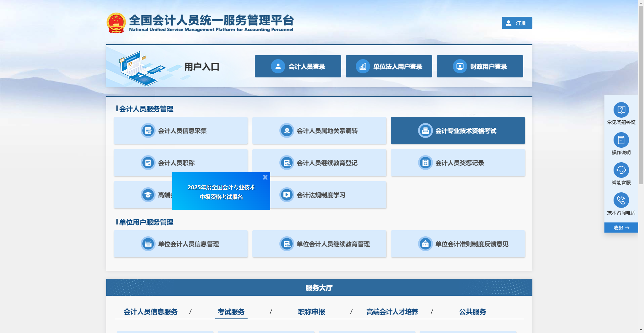
Task: Open 会计法规制度学习 play icon
Action: [286, 195]
